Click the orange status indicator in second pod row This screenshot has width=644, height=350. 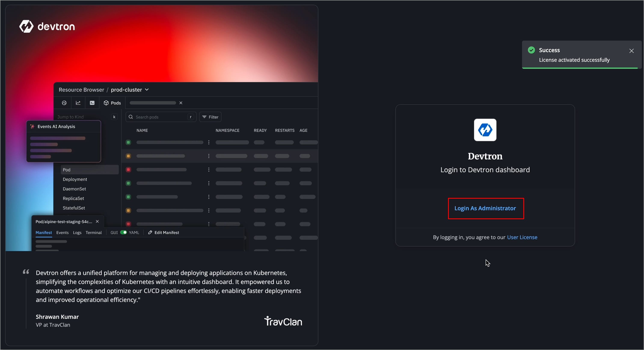coord(128,156)
